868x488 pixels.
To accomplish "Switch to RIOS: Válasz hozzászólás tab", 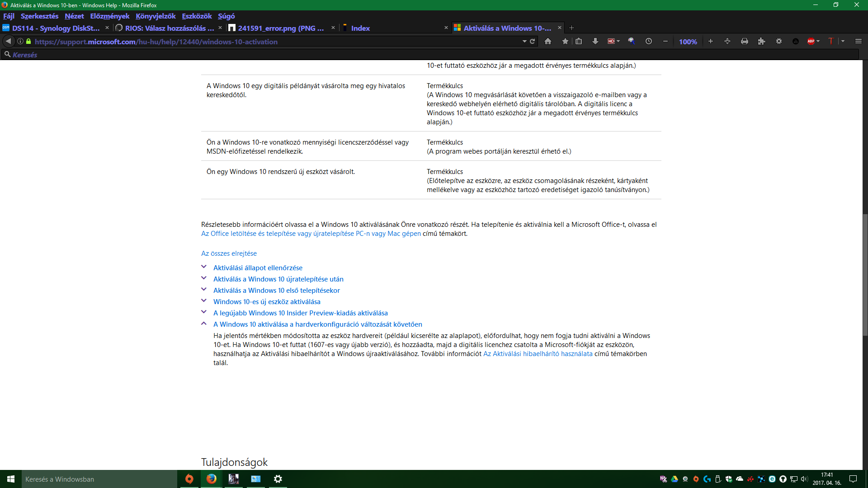I will pos(169,28).
